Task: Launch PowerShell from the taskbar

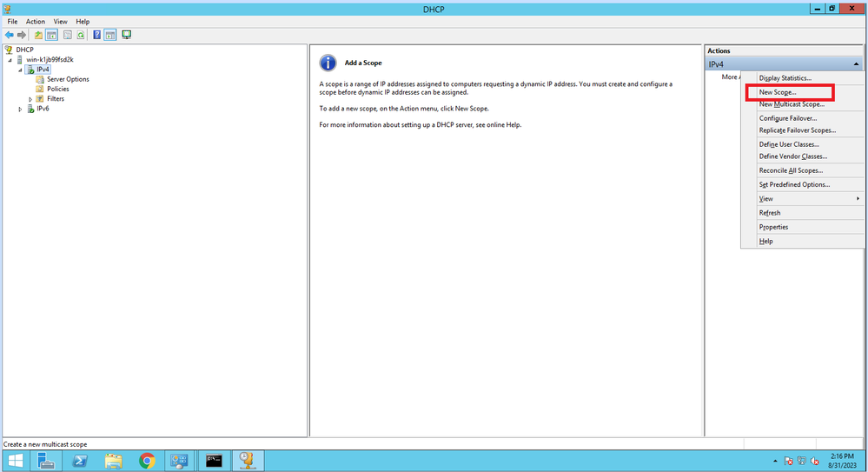Action: click(79, 461)
